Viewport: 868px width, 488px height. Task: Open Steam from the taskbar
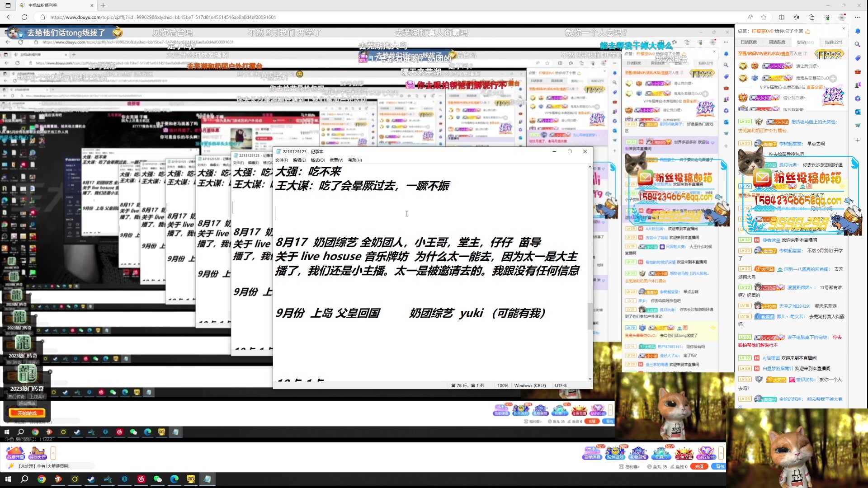coord(91,479)
